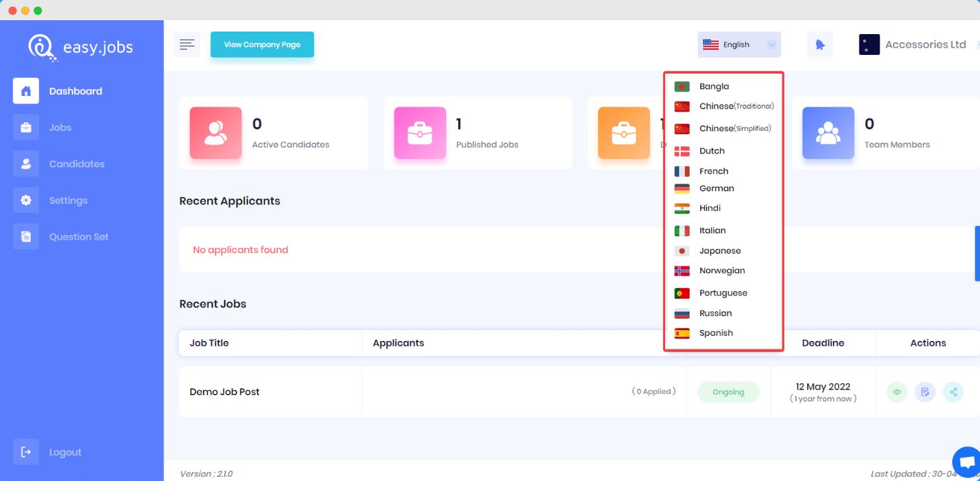Viewport: 980px width, 481px height.
Task: Click the Accessories Ltd company logo thumbnail
Action: click(869, 44)
